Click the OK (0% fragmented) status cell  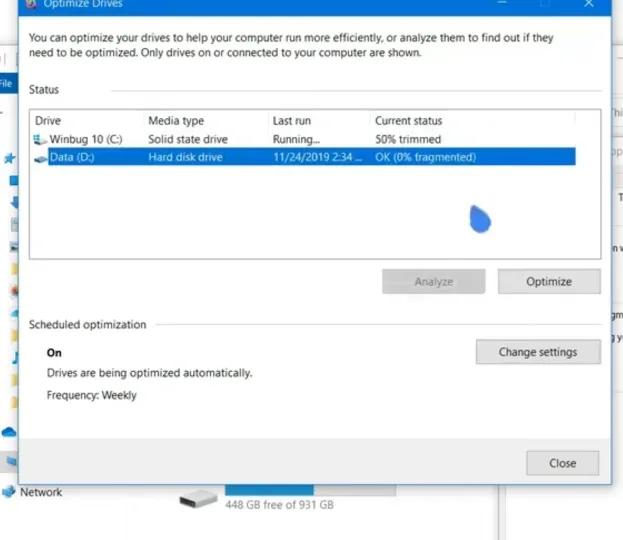pos(426,157)
